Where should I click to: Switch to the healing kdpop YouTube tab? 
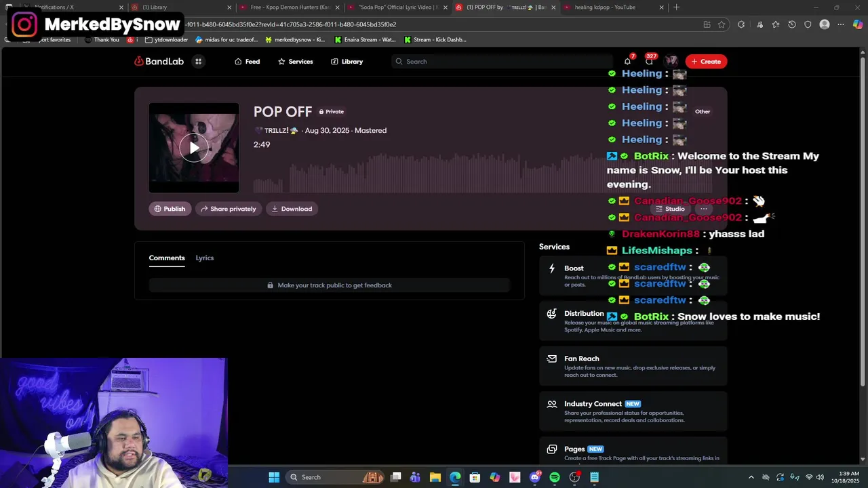pos(613,7)
